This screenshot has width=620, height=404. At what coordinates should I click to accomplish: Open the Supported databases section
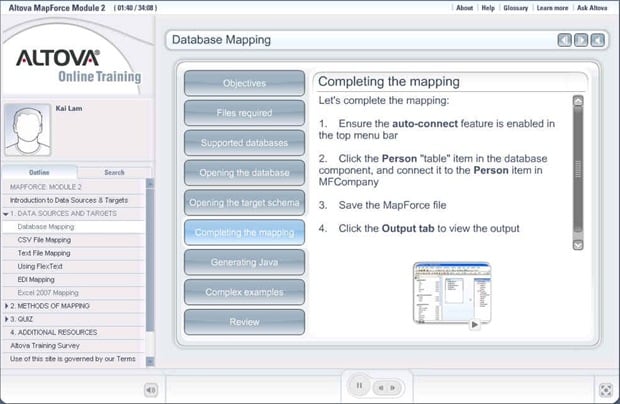coord(244,143)
